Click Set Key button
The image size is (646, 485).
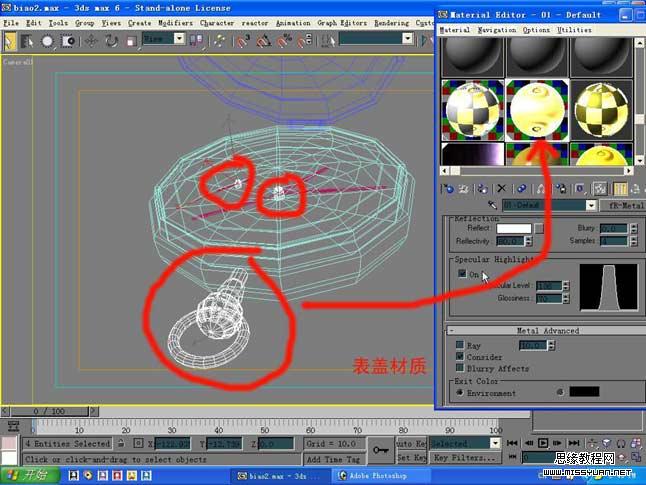click(411, 457)
